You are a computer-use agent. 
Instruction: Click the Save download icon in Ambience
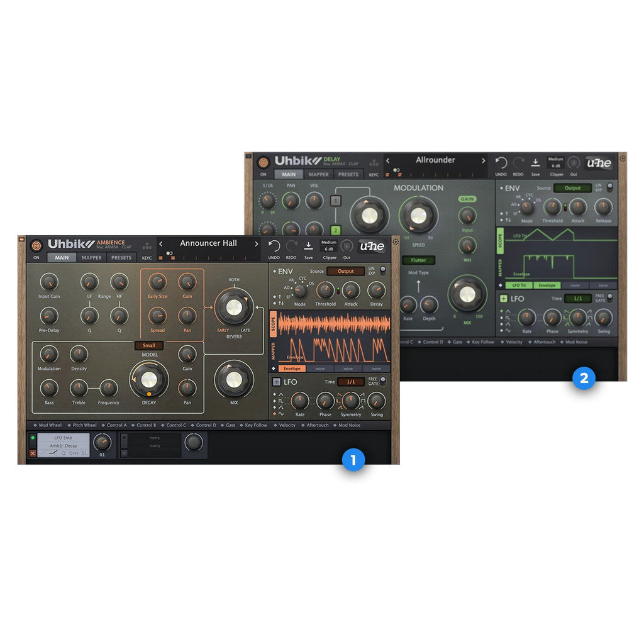tap(308, 246)
